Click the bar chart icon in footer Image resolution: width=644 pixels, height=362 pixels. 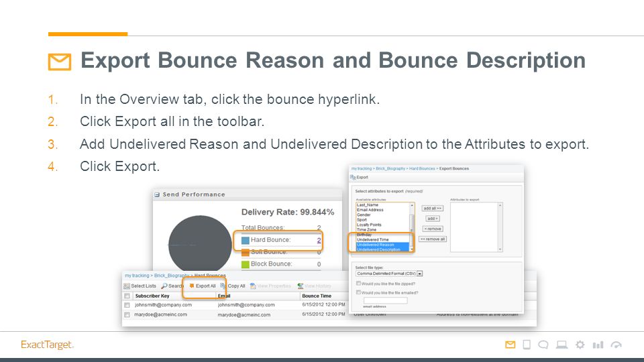tap(598, 345)
